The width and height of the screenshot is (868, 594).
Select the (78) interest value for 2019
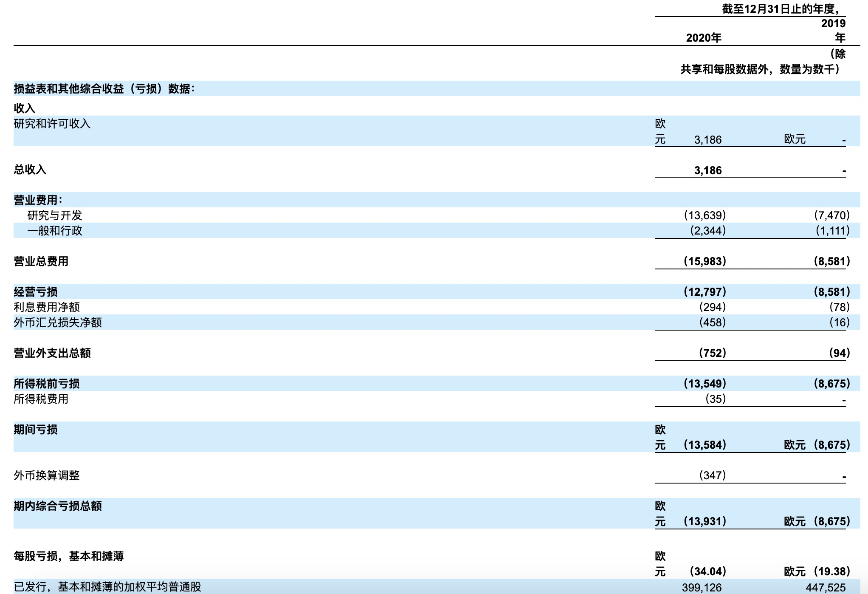840,307
